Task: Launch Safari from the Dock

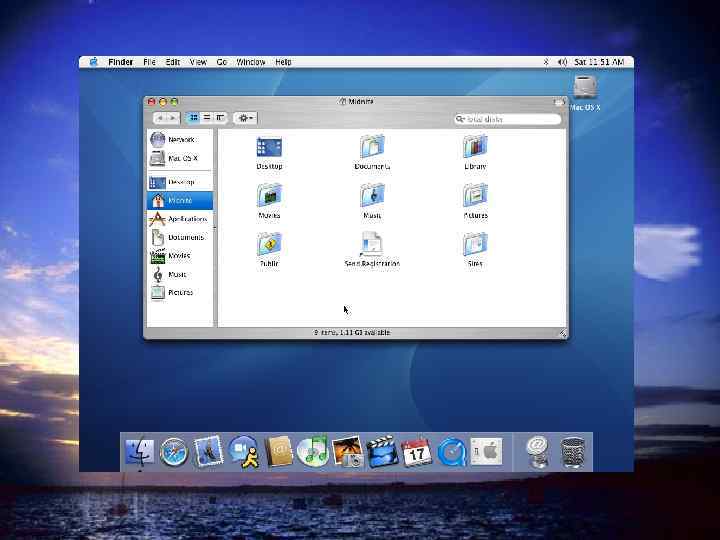Action: [x=174, y=452]
